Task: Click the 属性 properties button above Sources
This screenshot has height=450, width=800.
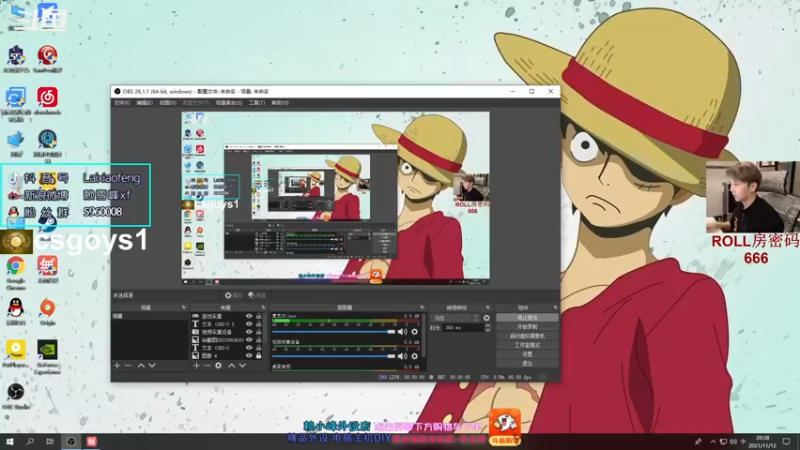Action: 233,295
